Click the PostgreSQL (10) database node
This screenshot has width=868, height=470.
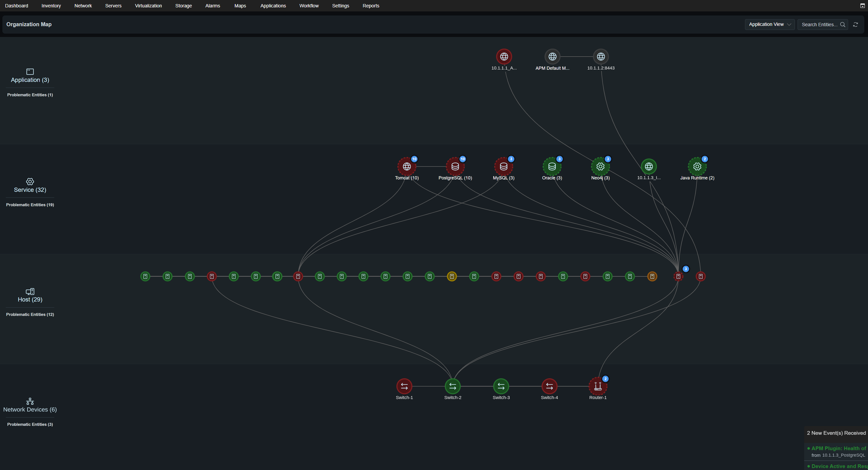(x=455, y=166)
